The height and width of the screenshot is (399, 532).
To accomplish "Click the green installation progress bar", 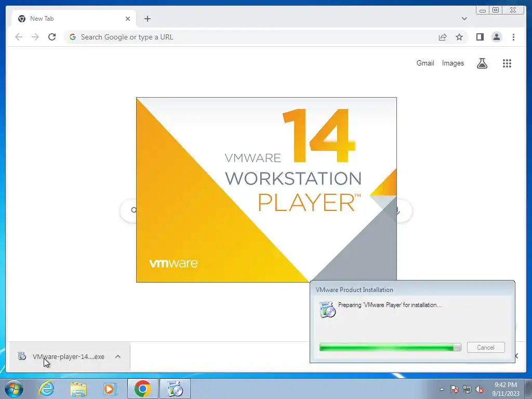I will [390, 347].
